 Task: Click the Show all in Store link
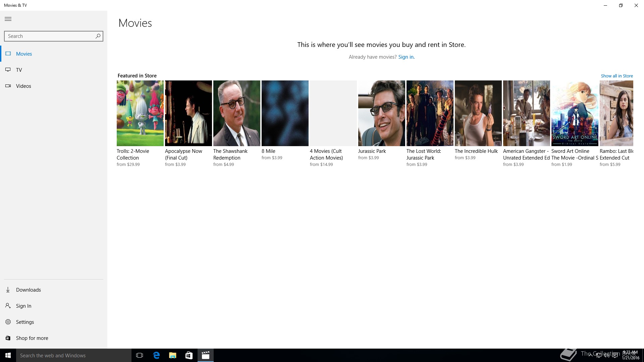617,76
